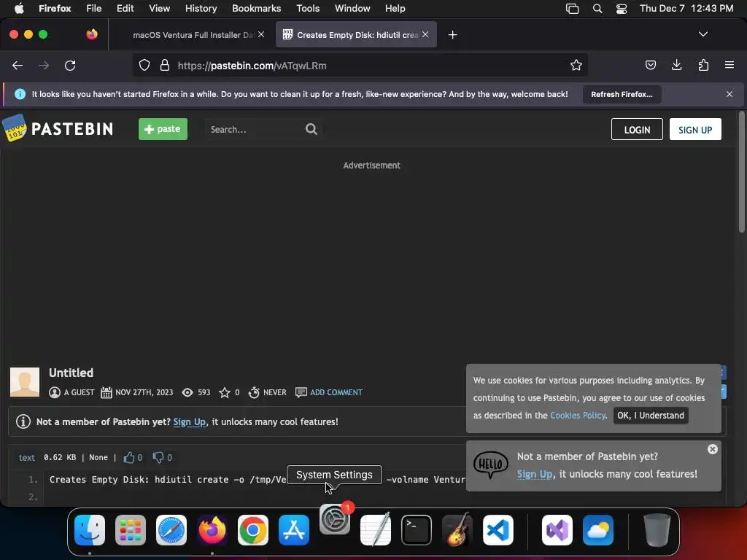
Task: Expand the list all tabs chevron
Action: point(703,34)
